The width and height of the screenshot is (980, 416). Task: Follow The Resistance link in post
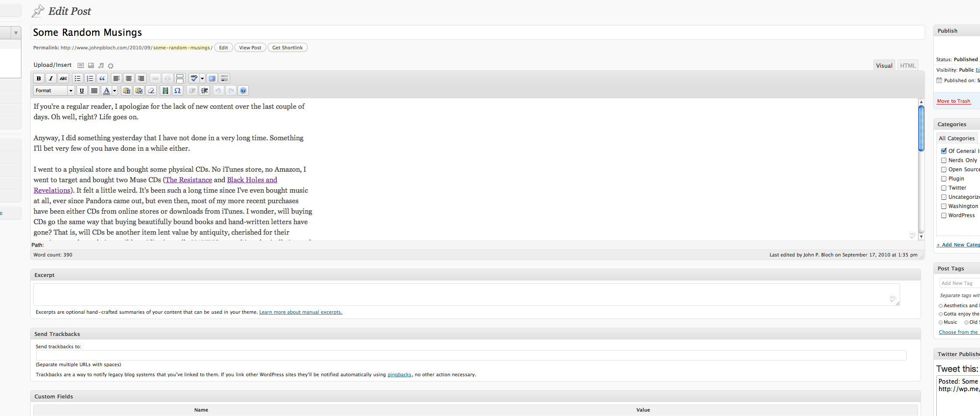189,180
